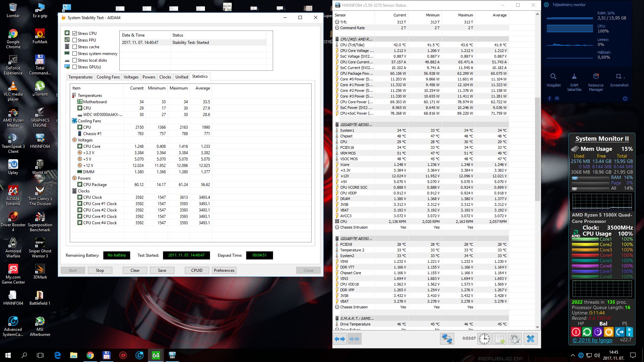The width and height of the screenshot is (644, 362).
Task: Switch to the Temperatures tab
Action: [x=80, y=77]
